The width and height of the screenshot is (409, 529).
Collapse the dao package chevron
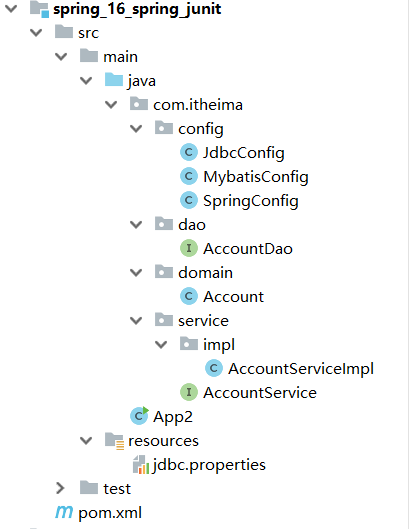point(136,224)
